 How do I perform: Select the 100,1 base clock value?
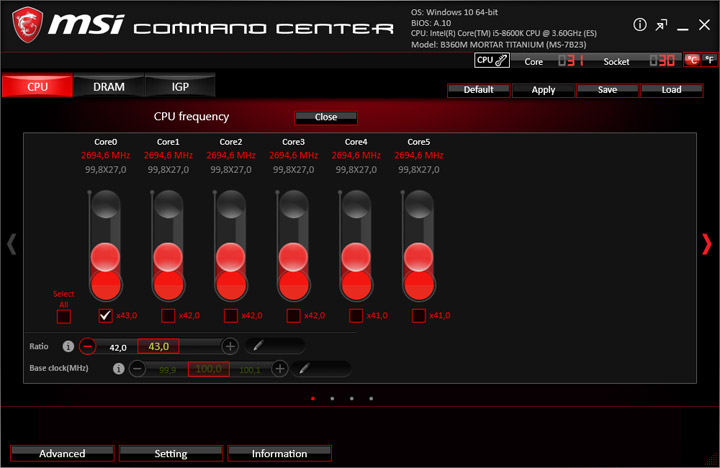click(x=250, y=370)
